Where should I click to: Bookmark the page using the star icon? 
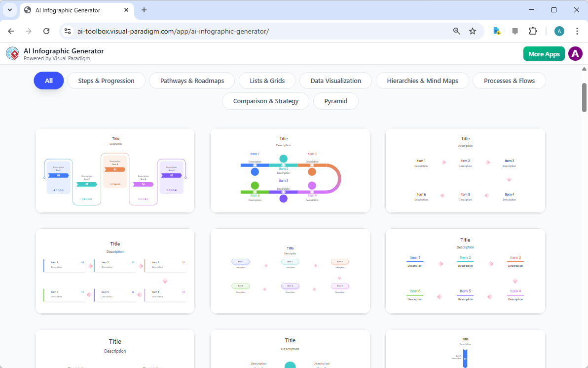click(x=473, y=31)
